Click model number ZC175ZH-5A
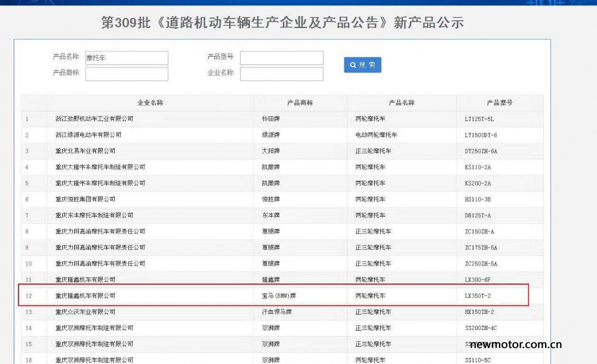 pyautogui.click(x=481, y=248)
